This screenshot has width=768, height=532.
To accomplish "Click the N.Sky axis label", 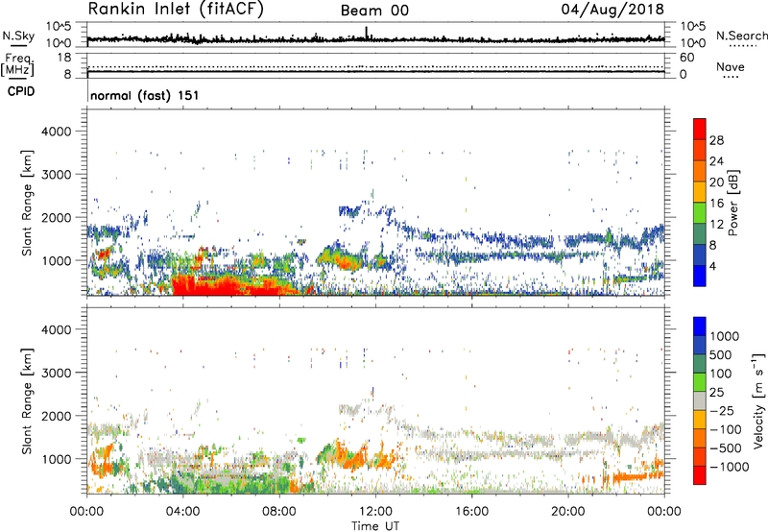I will pyautogui.click(x=18, y=36).
